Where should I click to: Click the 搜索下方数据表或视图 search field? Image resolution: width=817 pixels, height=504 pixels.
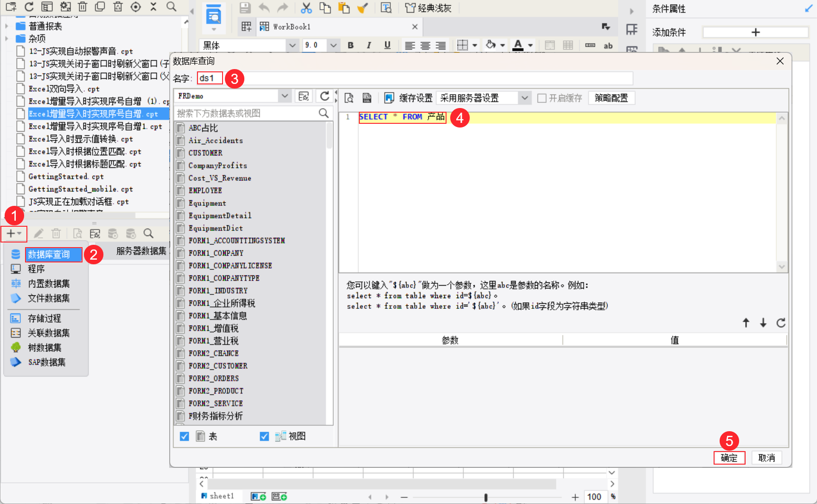246,113
